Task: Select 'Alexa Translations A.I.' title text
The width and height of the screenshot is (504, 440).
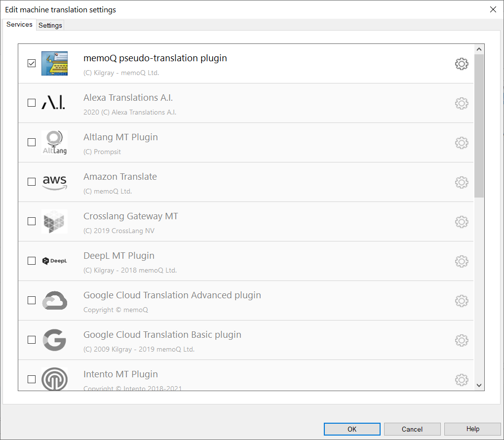Action: click(x=128, y=97)
